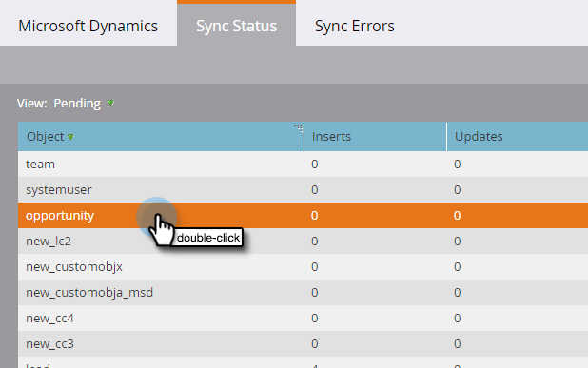Sort by the Inserts column header
The height and width of the screenshot is (368, 588).
(x=376, y=137)
